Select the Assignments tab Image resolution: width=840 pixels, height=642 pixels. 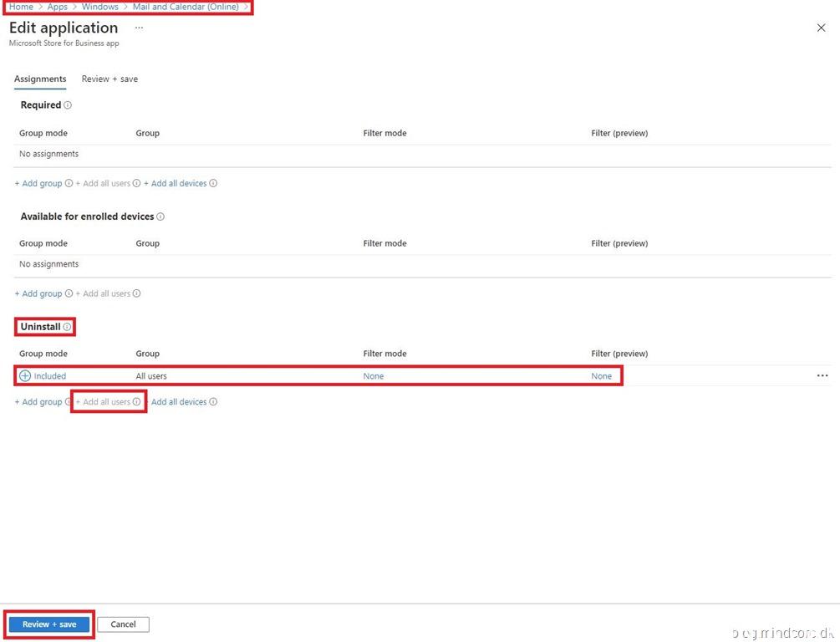40,79
